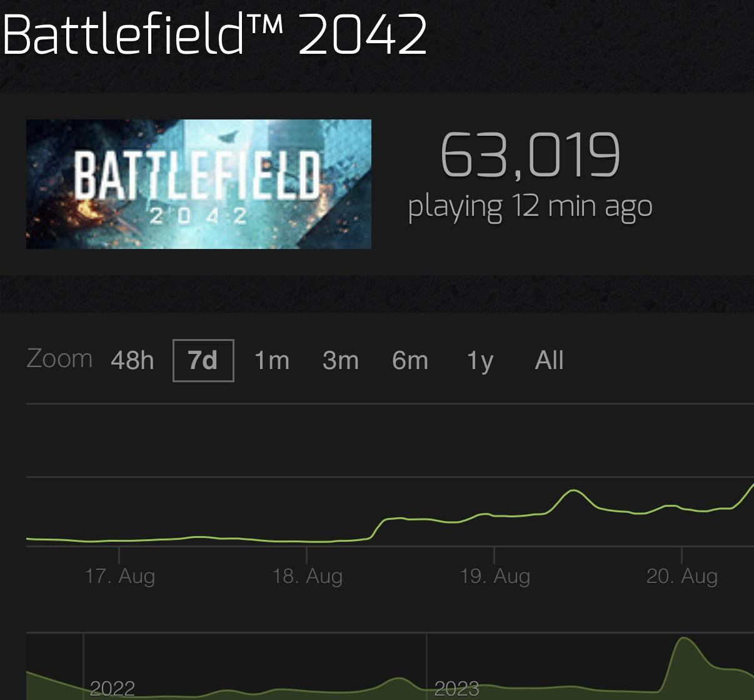Viewport: 754px width, 700px height.
Task: Click the playing 12 min ago text
Action: (530, 207)
